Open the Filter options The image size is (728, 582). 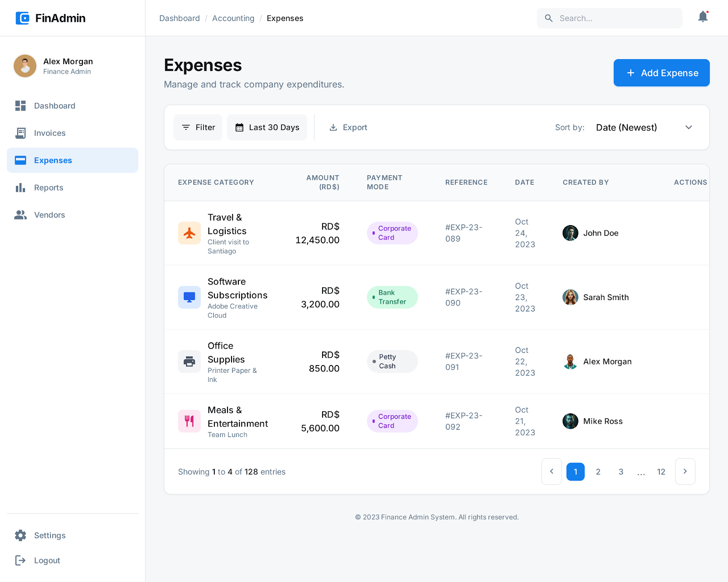tap(198, 127)
